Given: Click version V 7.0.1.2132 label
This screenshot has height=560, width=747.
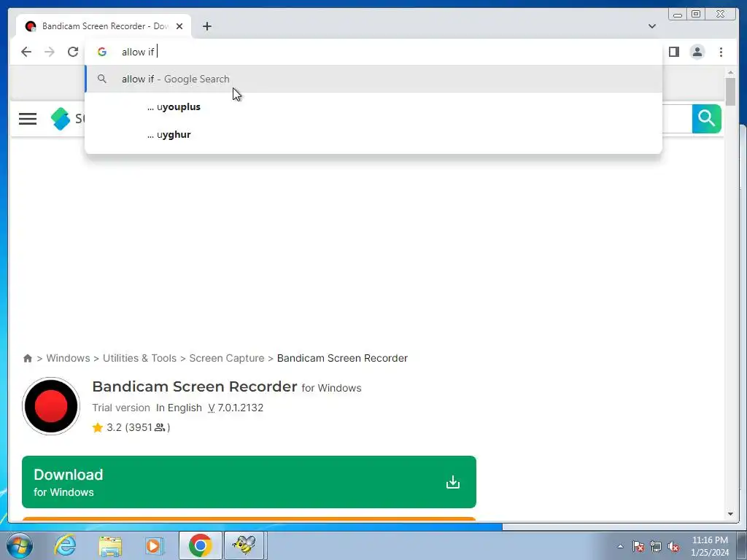Looking at the screenshot, I should coord(236,408).
